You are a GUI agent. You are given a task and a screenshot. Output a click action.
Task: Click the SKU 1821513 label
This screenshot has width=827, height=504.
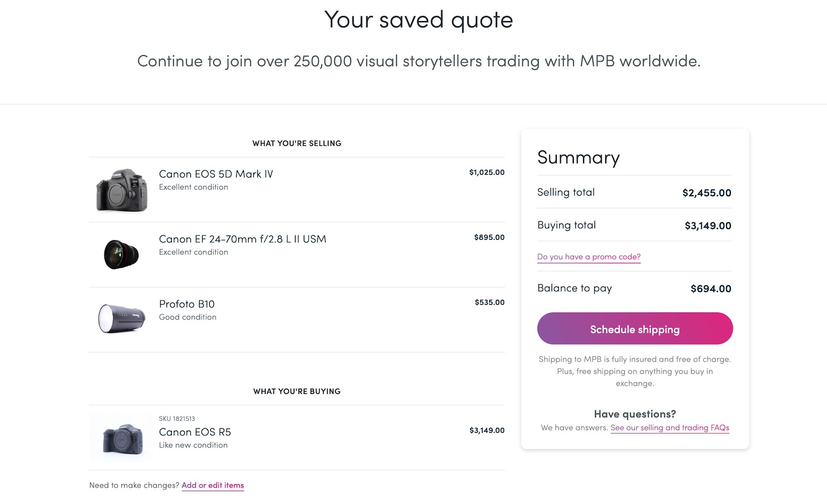point(177,419)
